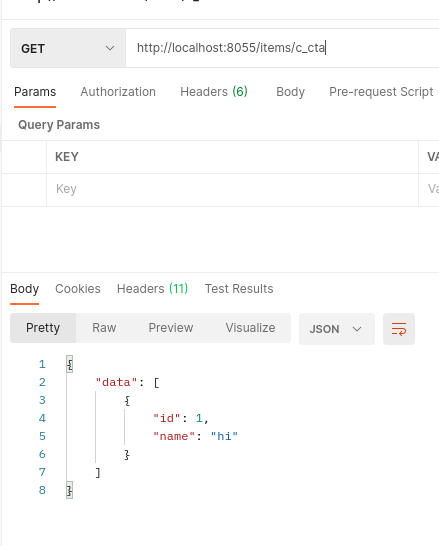Select the request Body tab
Viewport: 439px width, 546px height.
click(x=290, y=92)
